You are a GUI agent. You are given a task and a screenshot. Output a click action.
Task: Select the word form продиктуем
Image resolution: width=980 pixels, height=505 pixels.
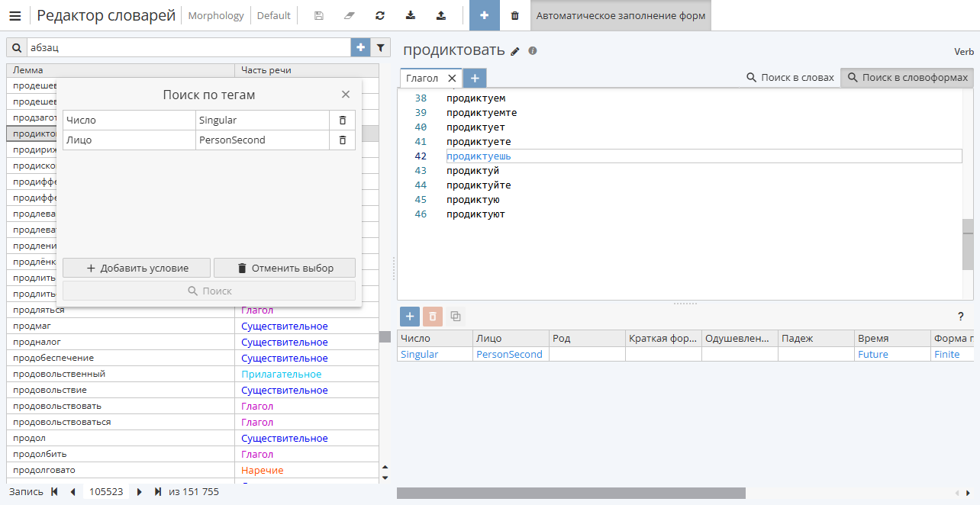coord(475,98)
